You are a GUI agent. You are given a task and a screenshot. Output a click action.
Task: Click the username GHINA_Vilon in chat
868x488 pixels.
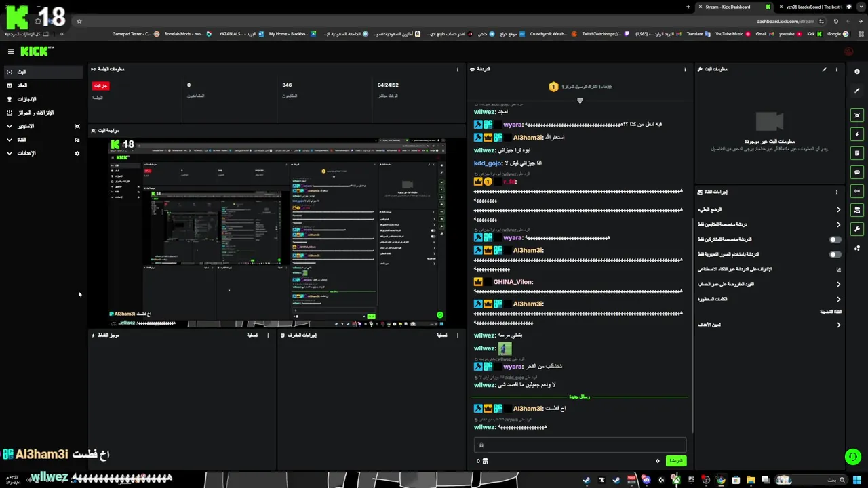[x=513, y=282]
